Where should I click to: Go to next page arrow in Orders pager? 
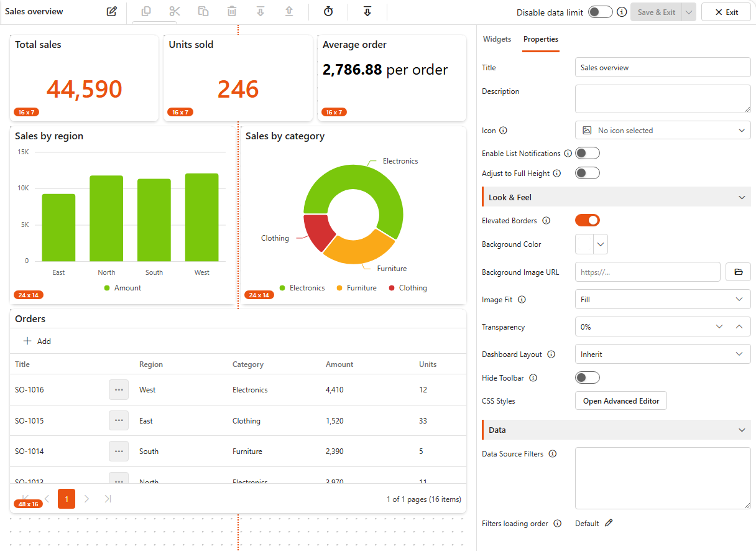pyautogui.click(x=87, y=499)
